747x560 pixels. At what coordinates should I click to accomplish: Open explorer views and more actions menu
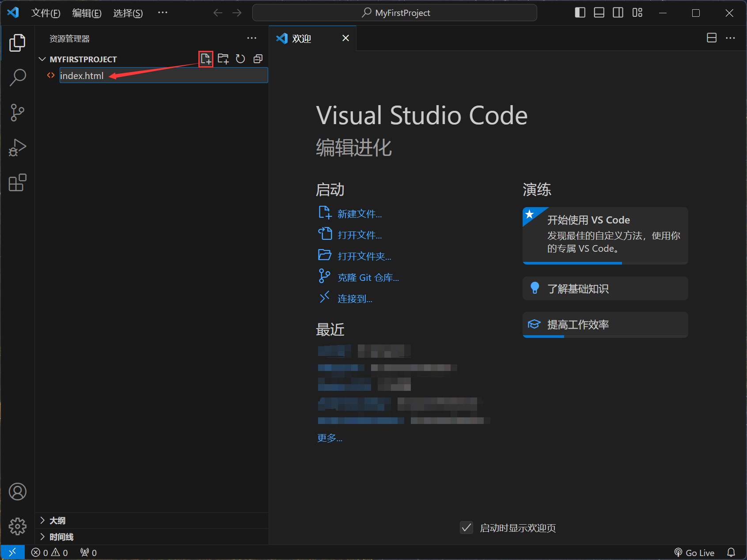tap(252, 38)
